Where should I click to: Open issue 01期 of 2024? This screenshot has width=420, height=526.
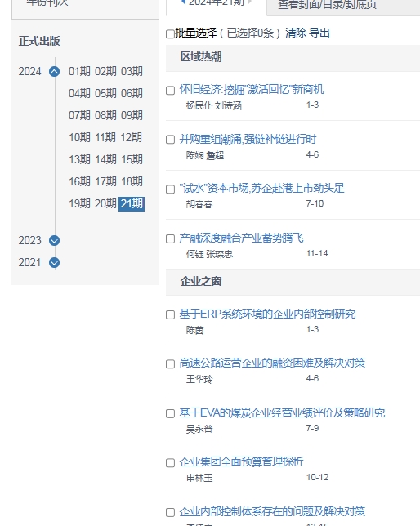79,71
